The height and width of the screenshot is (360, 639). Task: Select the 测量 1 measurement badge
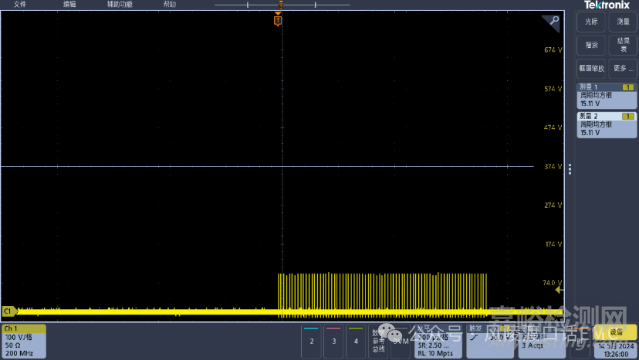pos(606,95)
